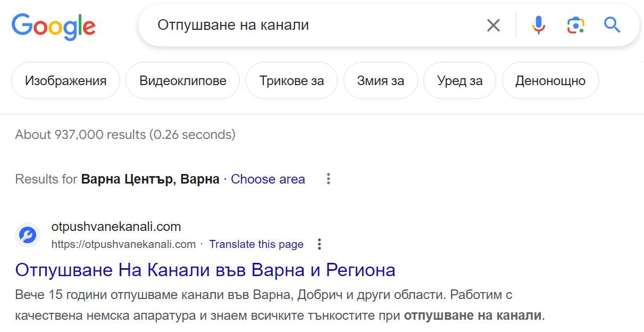
Task: Apply the Змия за suggestion chip
Action: 380,81
